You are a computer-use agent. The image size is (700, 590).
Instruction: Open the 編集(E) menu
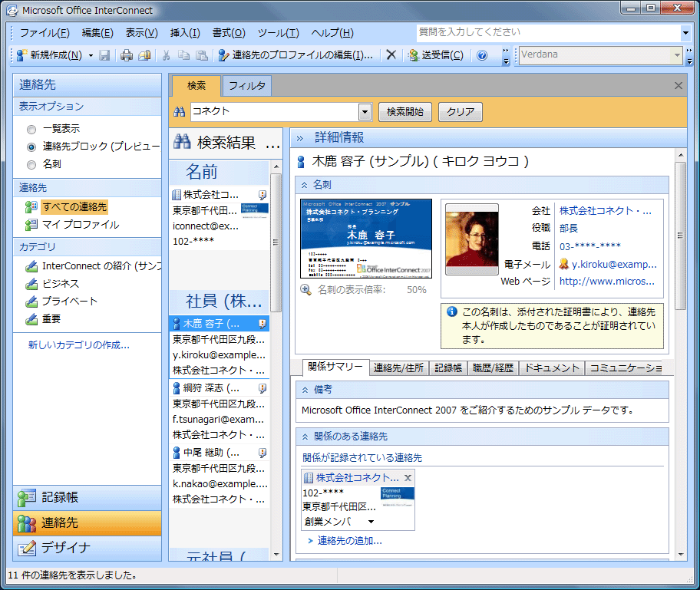(97, 32)
